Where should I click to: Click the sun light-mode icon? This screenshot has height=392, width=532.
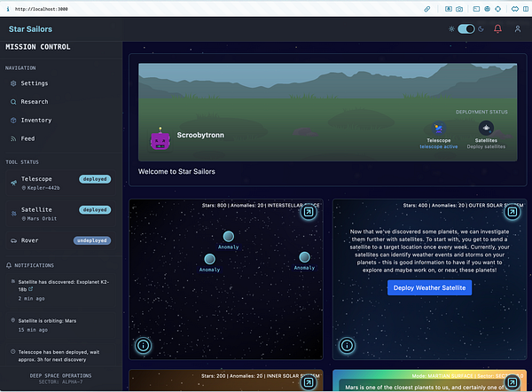(451, 29)
